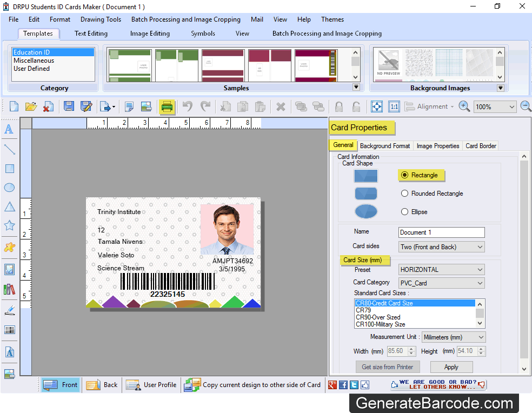This screenshot has width=532, height=413.
Task: Click the Facebook share icon
Action: tap(343, 384)
